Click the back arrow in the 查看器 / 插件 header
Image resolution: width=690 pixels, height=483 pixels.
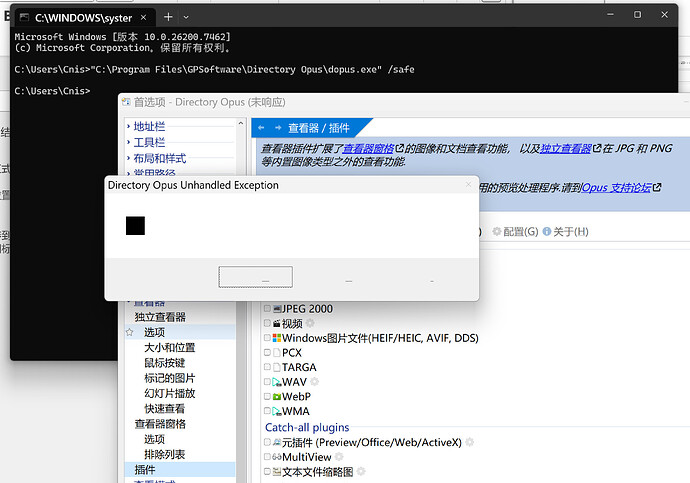(x=261, y=128)
